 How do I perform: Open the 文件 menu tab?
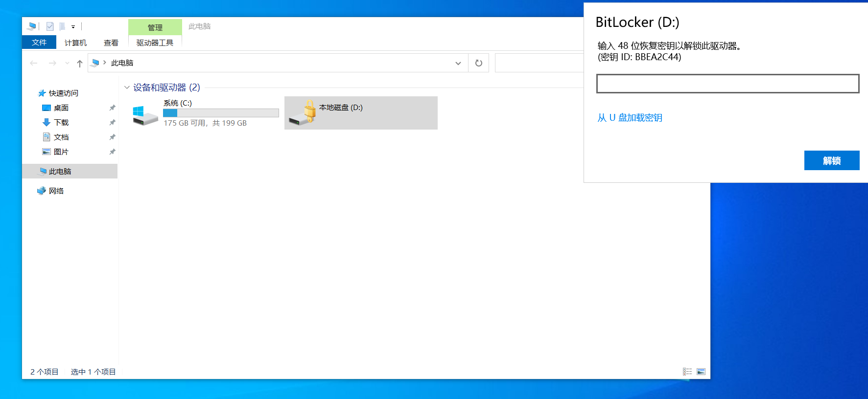pos(39,43)
